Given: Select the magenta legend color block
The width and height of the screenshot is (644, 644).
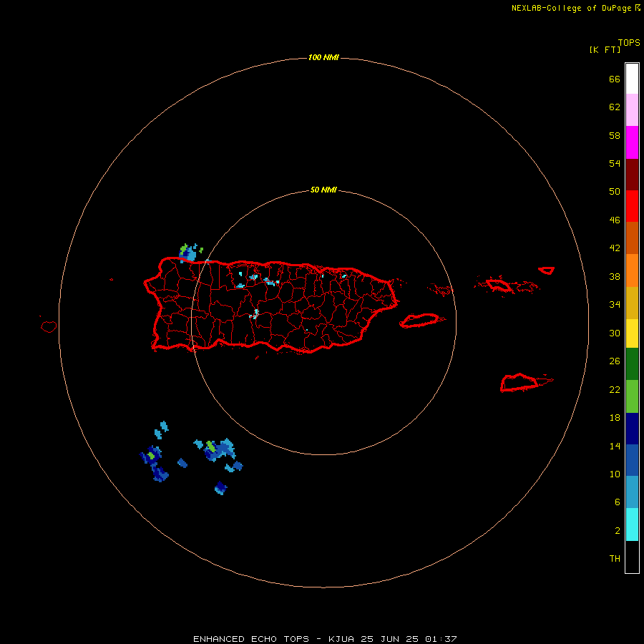Looking at the screenshot, I should tap(632, 142).
